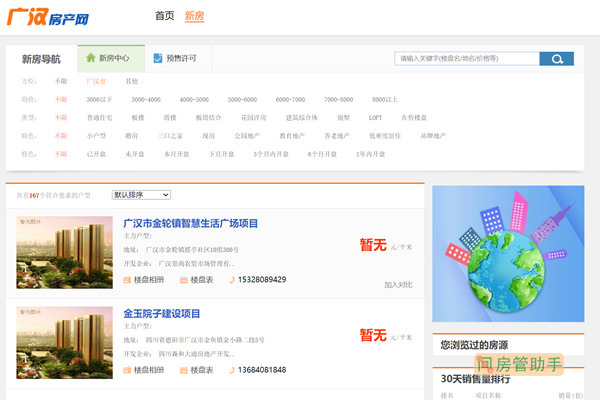Filter price by 6000-7000

290,100
